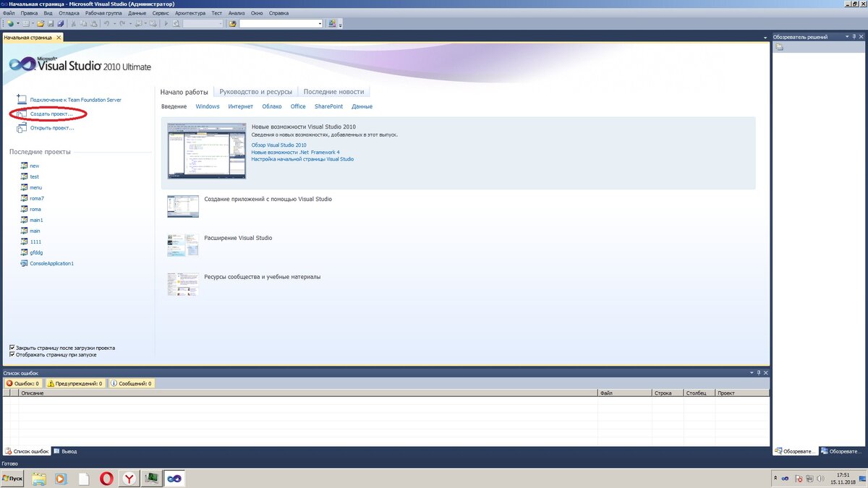Viewport: 868px width, 488px height.
Task: Click the icon right of the search combo
Action: pyautogui.click(x=331, y=23)
